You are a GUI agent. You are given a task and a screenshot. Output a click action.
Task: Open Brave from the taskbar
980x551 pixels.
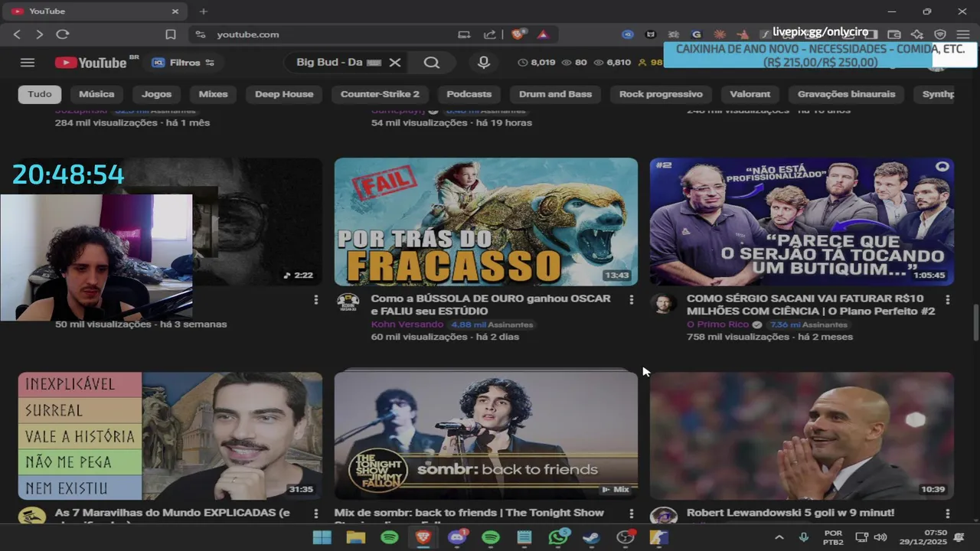coord(423,537)
